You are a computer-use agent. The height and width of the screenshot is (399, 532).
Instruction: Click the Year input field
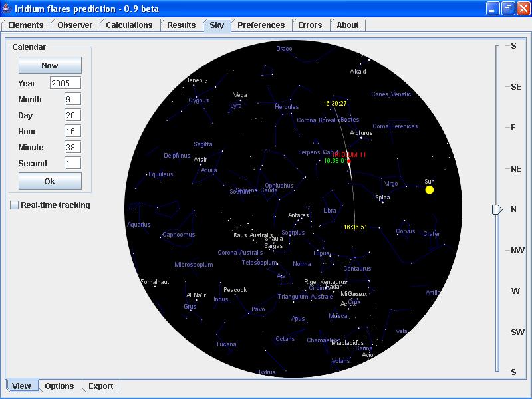pyautogui.click(x=65, y=83)
